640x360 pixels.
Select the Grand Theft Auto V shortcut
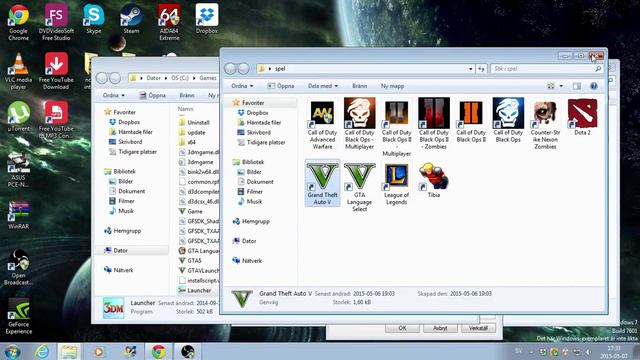pyautogui.click(x=322, y=183)
